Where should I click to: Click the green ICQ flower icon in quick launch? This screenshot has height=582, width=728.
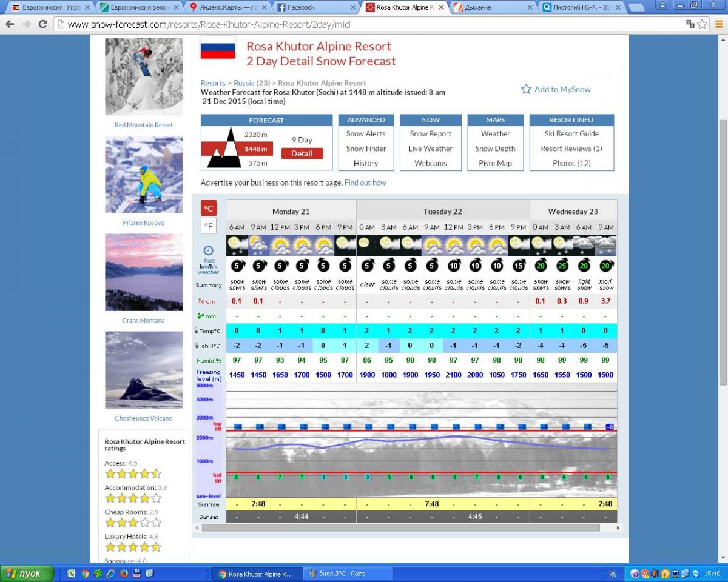(98, 574)
